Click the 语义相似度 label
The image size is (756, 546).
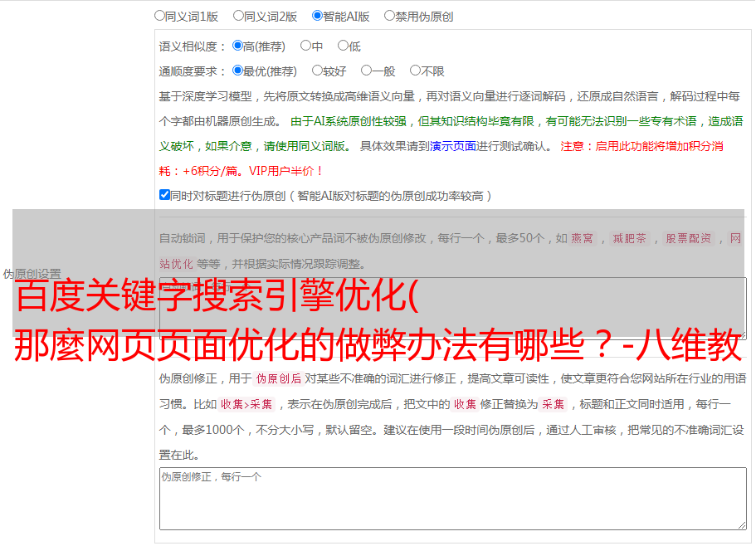[x=192, y=46]
